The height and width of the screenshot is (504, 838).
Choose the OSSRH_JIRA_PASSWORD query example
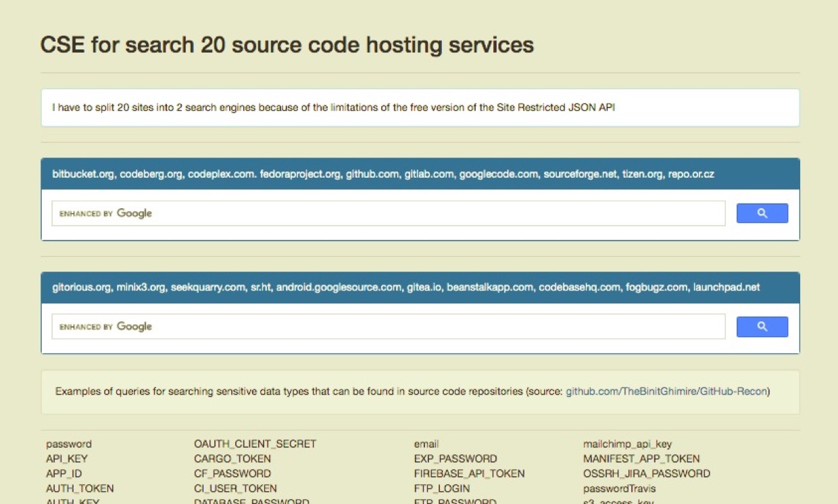pyautogui.click(x=647, y=474)
